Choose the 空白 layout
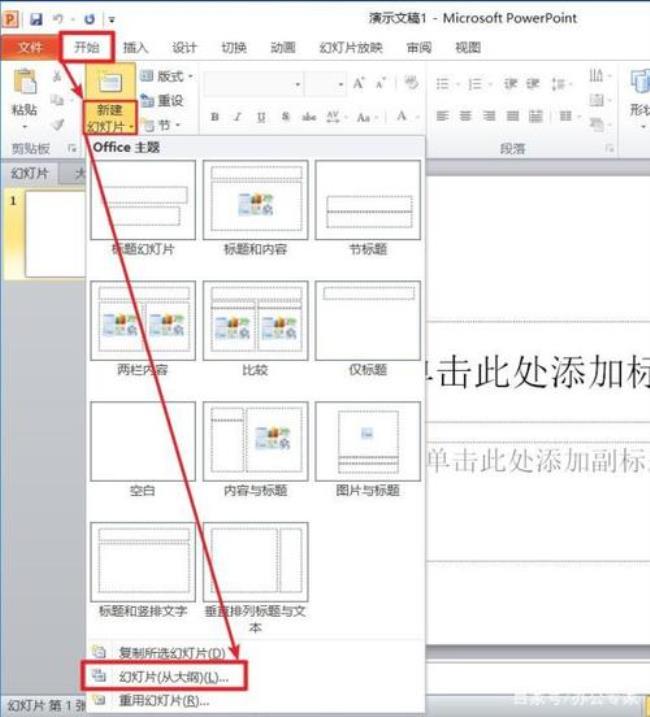Viewport: 650px width, 717px height. coord(143,449)
